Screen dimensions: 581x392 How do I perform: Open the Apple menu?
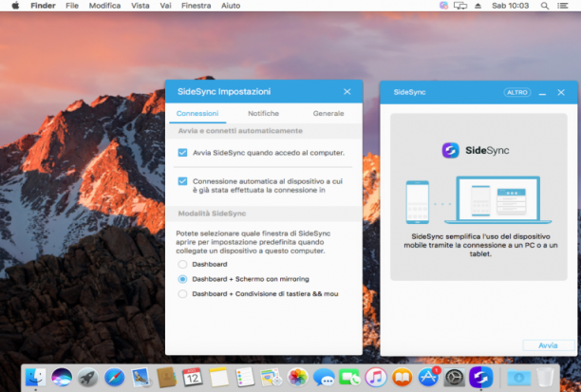tap(15, 6)
